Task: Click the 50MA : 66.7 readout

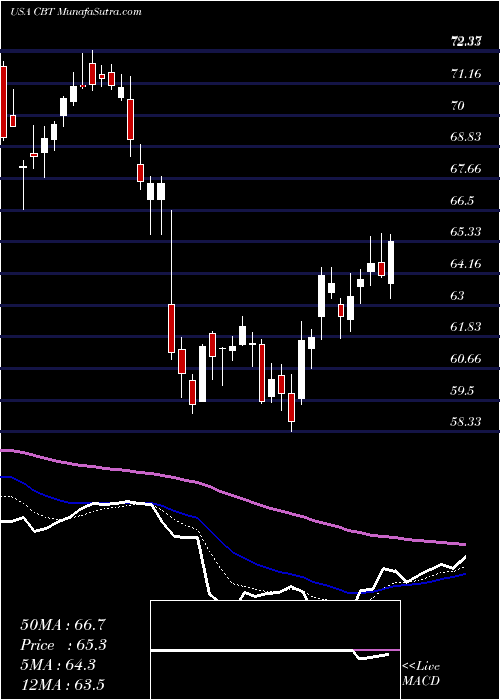Action: tap(63, 625)
